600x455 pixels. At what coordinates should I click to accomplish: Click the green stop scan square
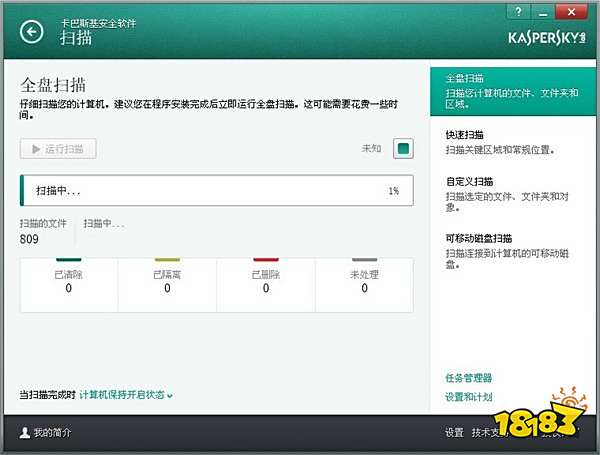[403, 149]
